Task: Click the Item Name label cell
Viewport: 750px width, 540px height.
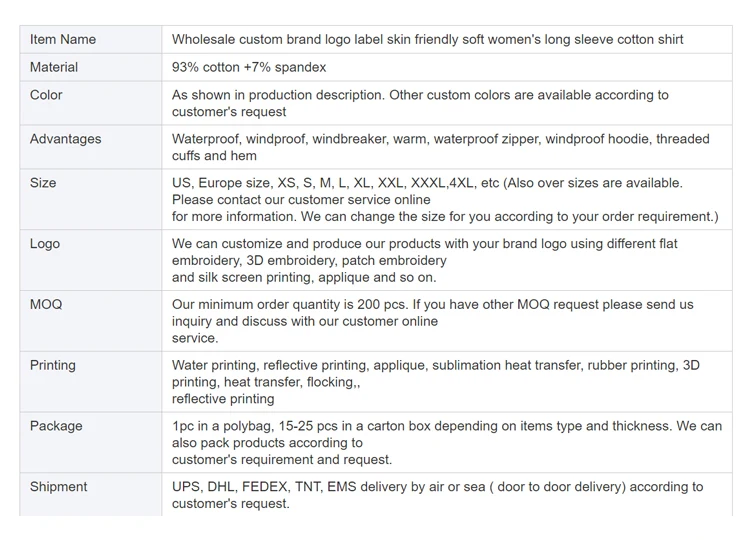Action: pos(63,39)
